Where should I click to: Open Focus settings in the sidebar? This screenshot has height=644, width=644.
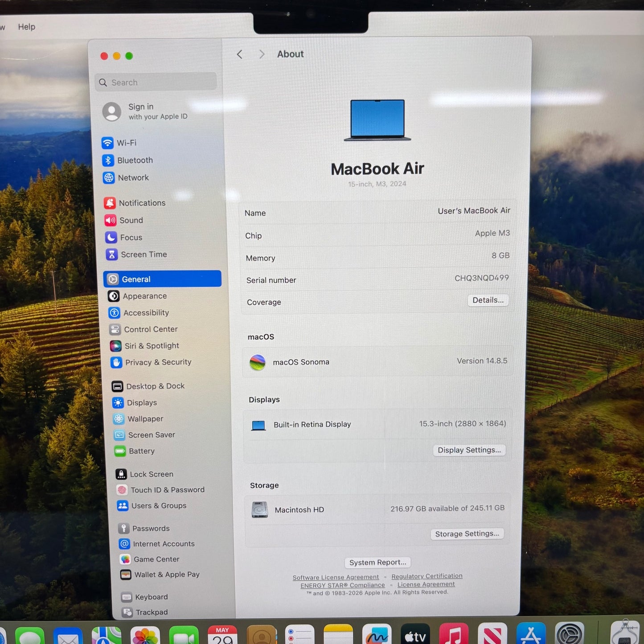click(x=123, y=238)
